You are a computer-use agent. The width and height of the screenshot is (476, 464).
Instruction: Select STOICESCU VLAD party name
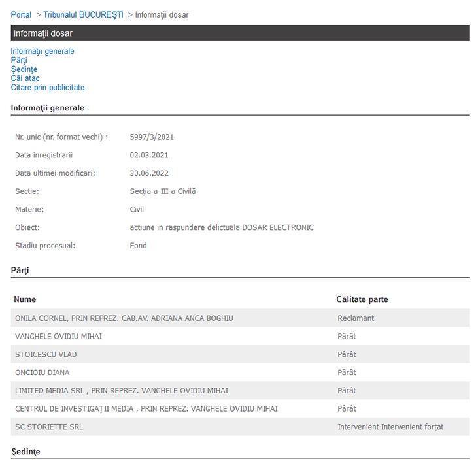pos(46,354)
